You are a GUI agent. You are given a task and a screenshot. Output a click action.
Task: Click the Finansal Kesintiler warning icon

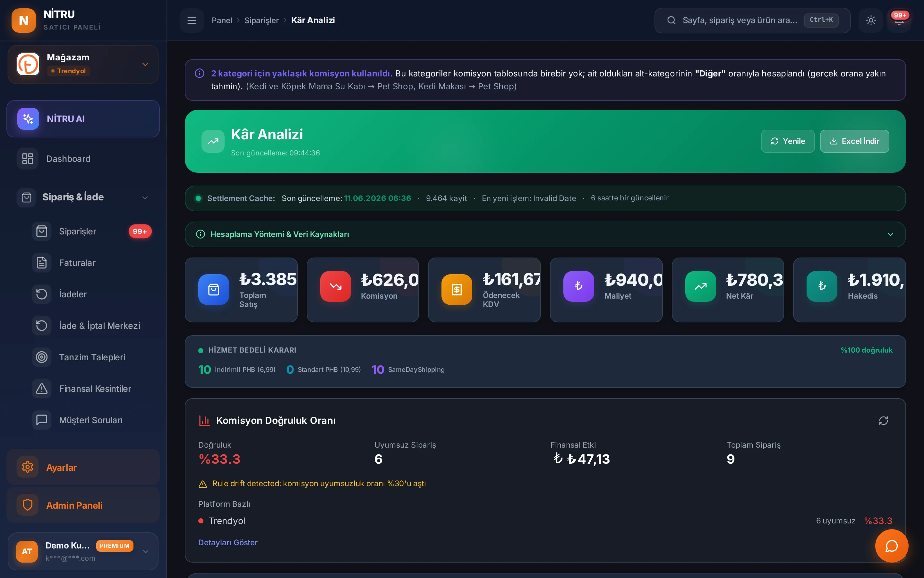42,389
